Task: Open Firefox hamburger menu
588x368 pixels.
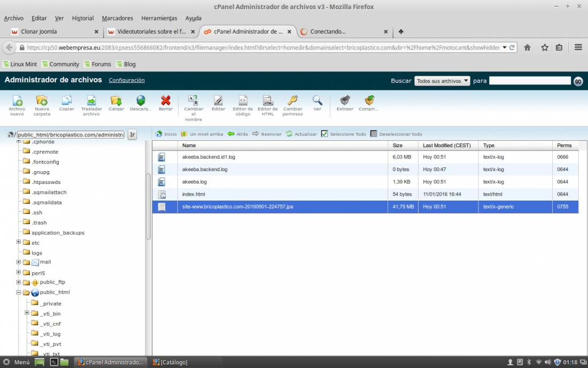Action: tap(578, 47)
